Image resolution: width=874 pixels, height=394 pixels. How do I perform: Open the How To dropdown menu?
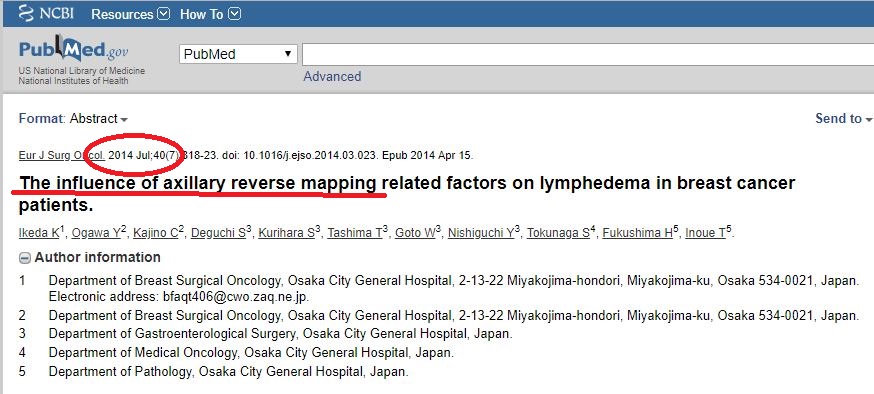tap(210, 14)
